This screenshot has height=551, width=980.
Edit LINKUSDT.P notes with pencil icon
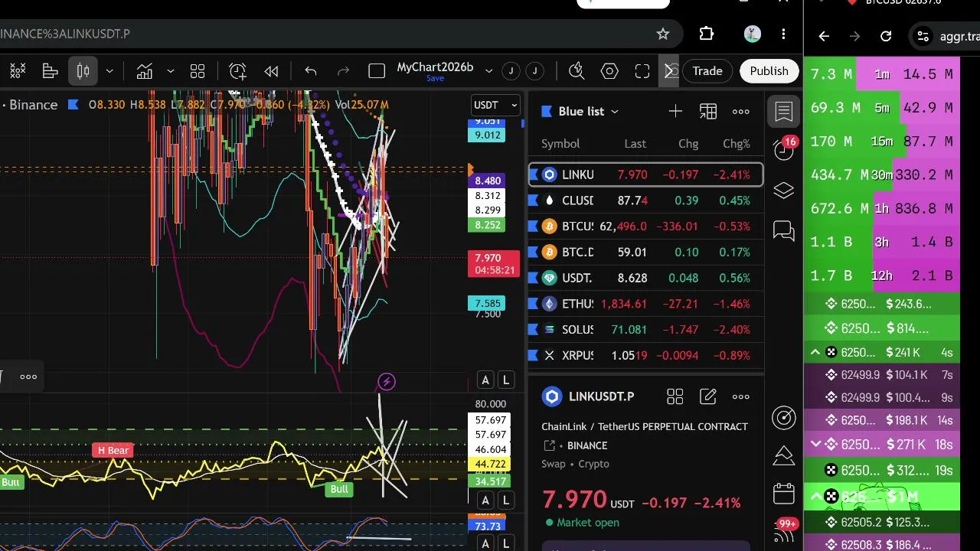[708, 396]
